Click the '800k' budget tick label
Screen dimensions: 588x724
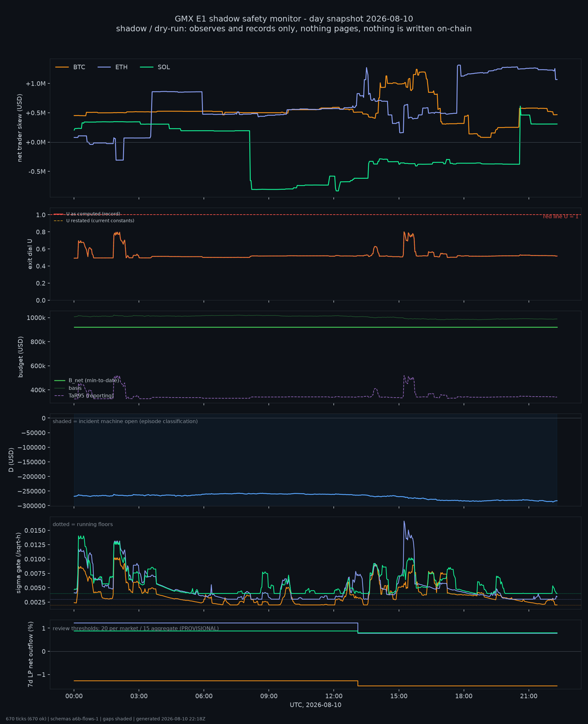[38, 342]
